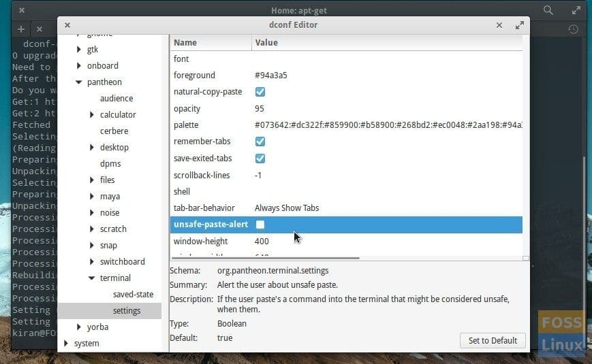This screenshot has height=364, width=592.
Task: Disable save-exited-tabs checkbox
Action: (260, 159)
